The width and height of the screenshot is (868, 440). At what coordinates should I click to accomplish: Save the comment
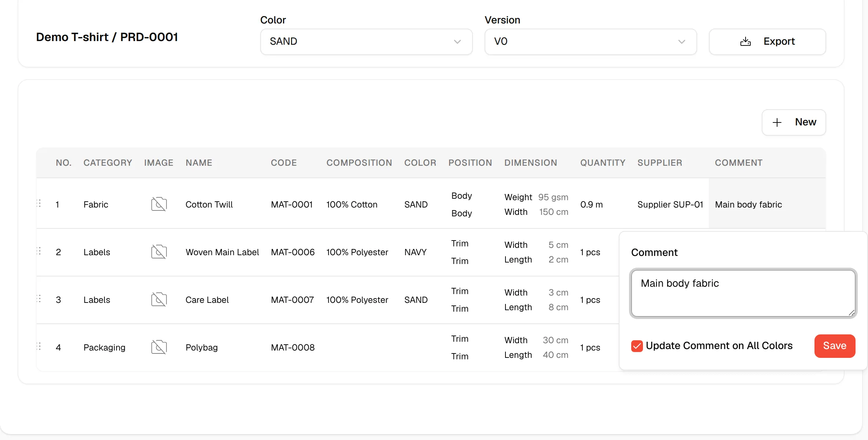coord(835,346)
